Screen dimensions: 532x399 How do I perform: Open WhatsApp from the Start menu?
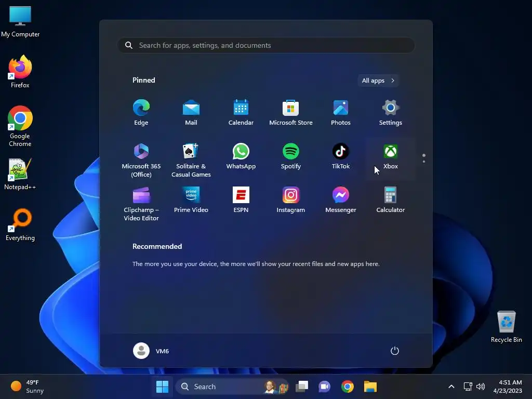pyautogui.click(x=241, y=157)
